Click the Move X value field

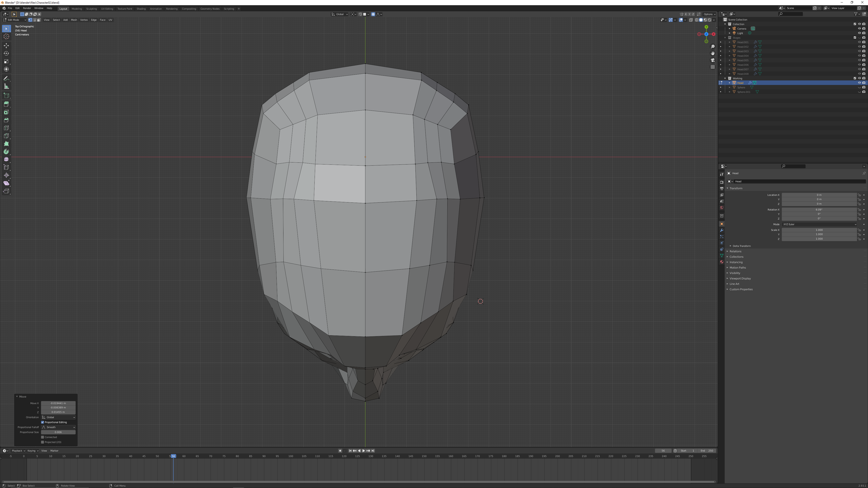[58, 404]
